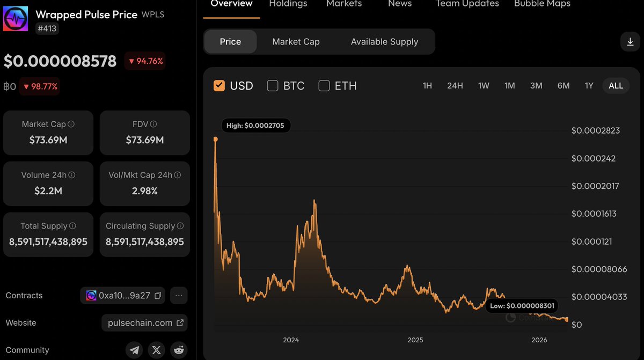This screenshot has height=360, width=644.
Task: Click the $73.69M FDV value
Action: point(145,141)
